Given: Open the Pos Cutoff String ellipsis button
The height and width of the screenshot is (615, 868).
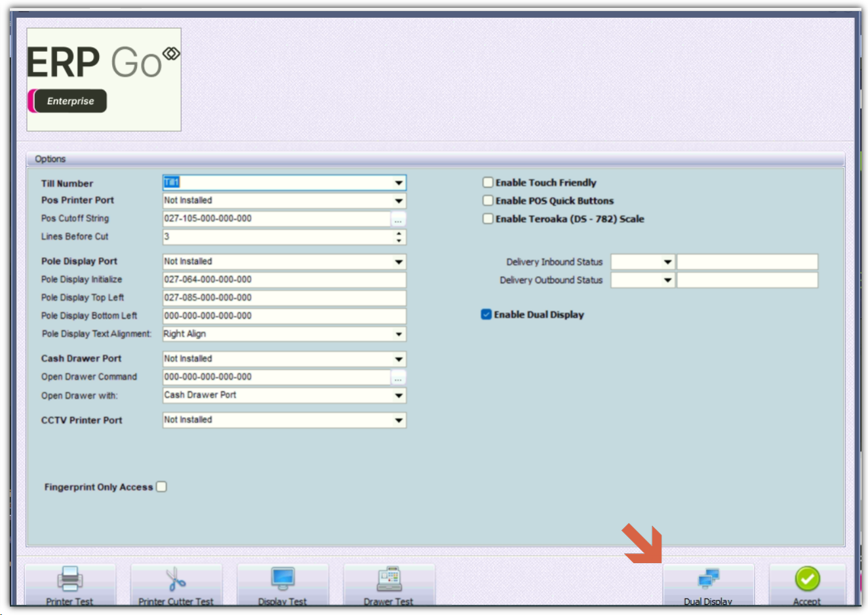Looking at the screenshot, I should (398, 219).
